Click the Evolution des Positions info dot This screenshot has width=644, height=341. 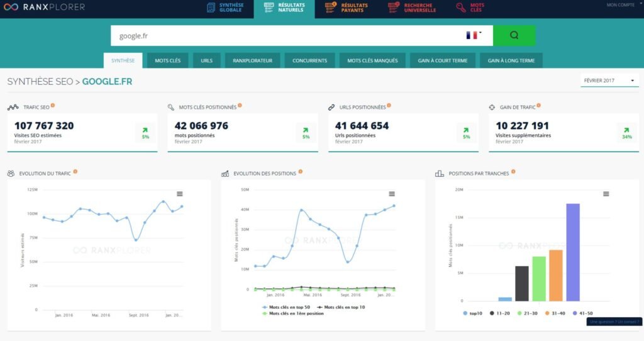[x=301, y=172]
